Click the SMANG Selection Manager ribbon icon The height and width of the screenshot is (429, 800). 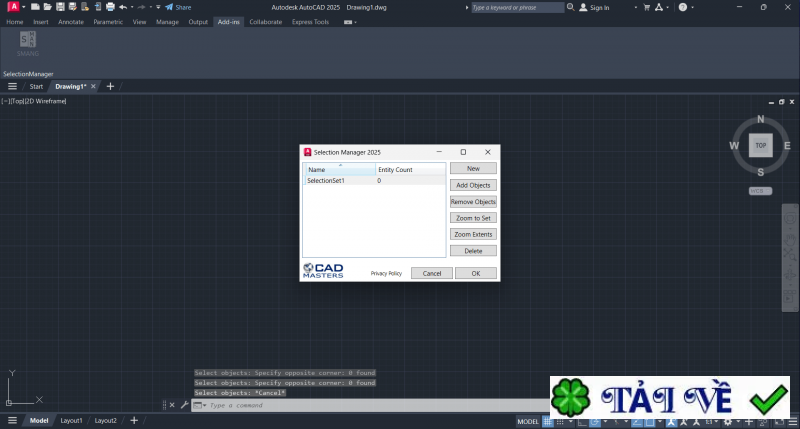pyautogui.click(x=28, y=41)
